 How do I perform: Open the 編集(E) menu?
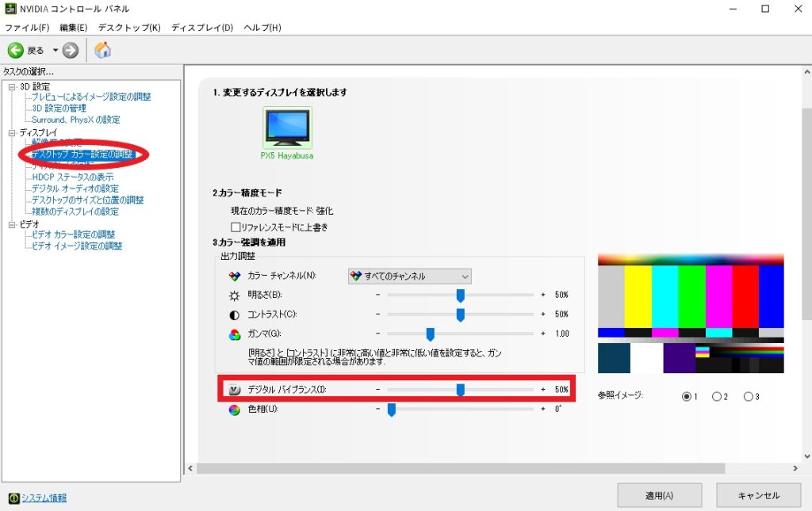(74, 28)
